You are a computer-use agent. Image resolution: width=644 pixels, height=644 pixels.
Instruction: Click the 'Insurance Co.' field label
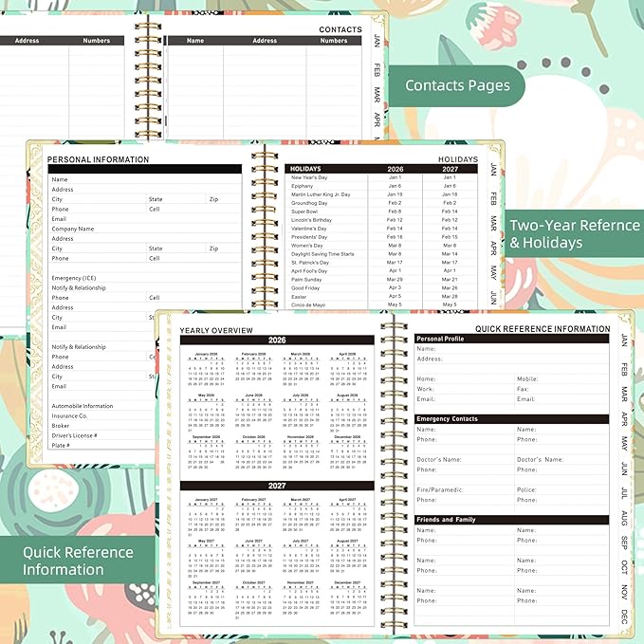[x=69, y=415]
